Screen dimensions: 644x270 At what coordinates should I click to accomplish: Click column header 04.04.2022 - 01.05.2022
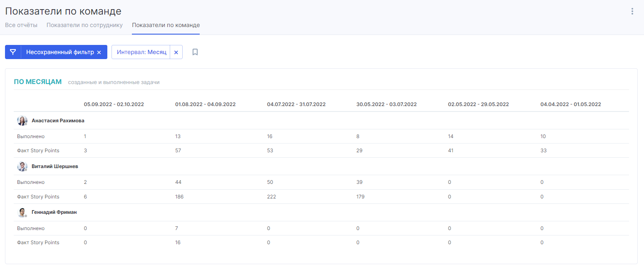571,104
